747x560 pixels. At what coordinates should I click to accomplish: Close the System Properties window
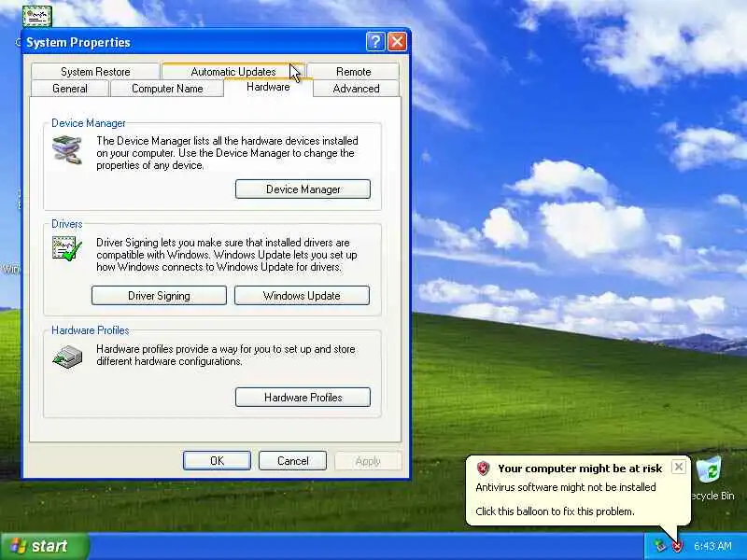tap(398, 41)
